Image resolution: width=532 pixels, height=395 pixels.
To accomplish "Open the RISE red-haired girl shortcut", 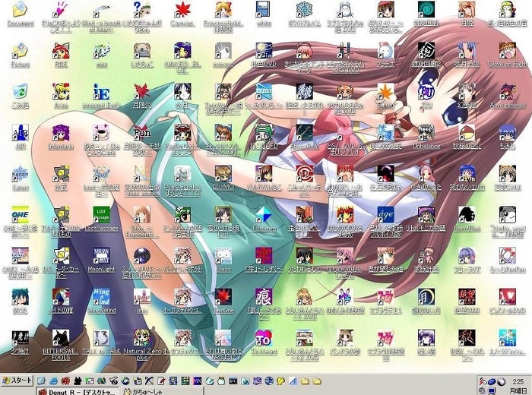I will tap(61, 51).
